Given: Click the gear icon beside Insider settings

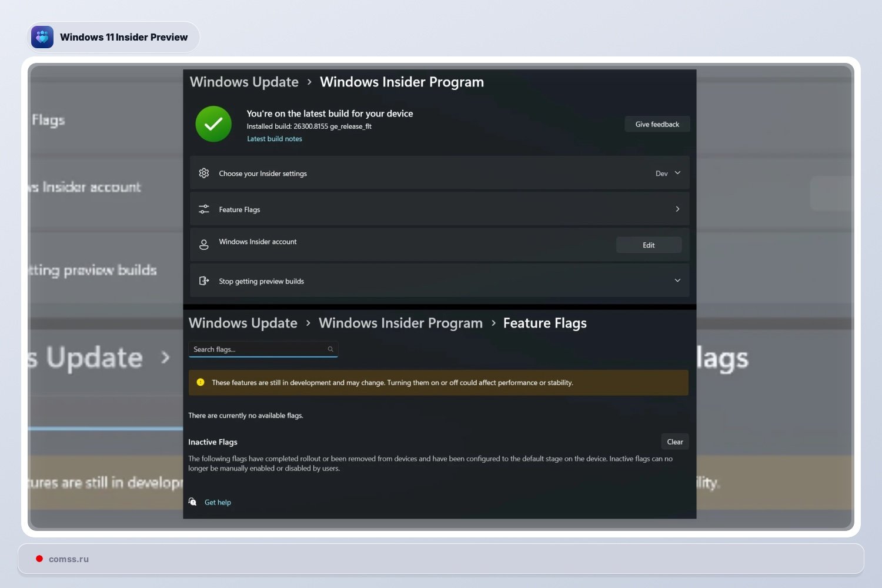Looking at the screenshot, I should pos(204,173).
